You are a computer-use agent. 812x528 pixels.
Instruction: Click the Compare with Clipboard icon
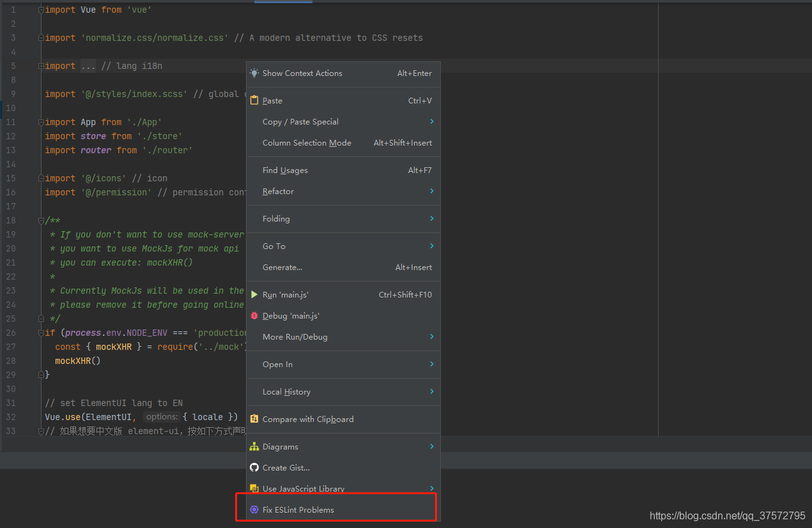pyautogui.click(x=254, y=419)
